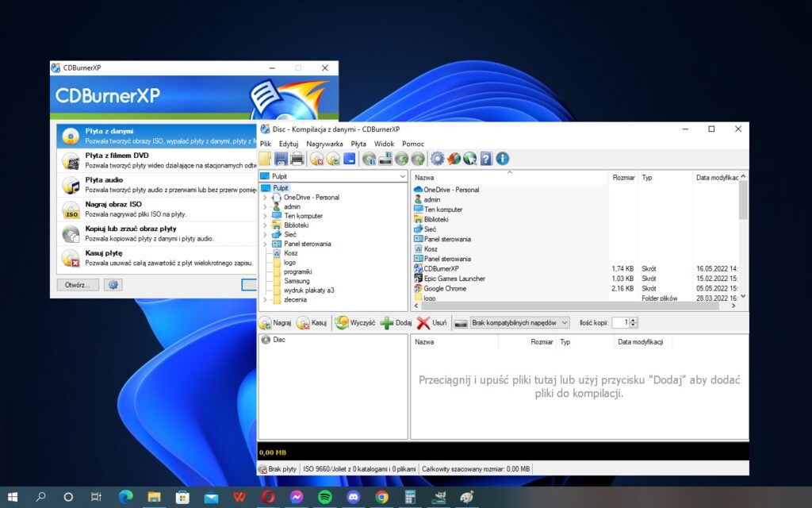Click the round blue info icon
This screenshot has height=508, width=812.
click(502, 159)
